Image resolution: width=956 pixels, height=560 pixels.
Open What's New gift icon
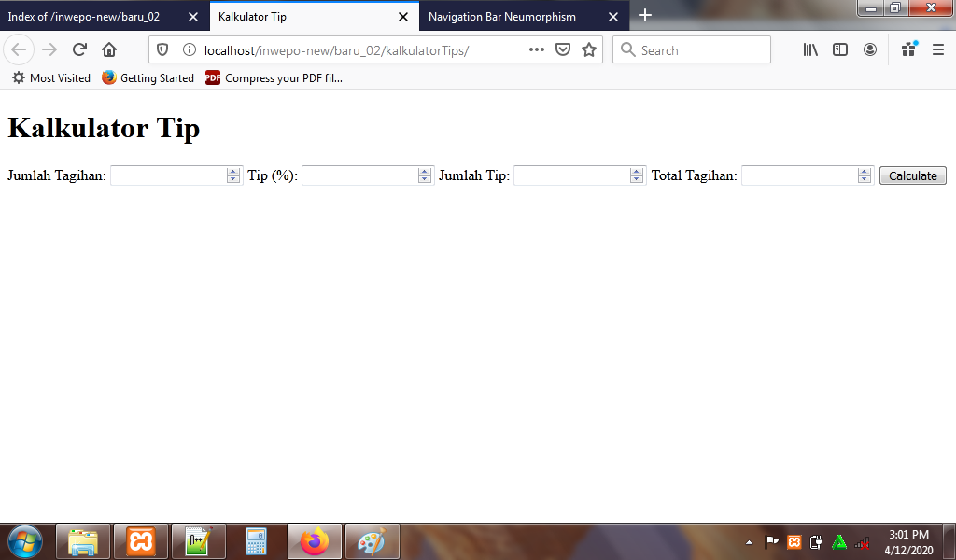(909, 50)
